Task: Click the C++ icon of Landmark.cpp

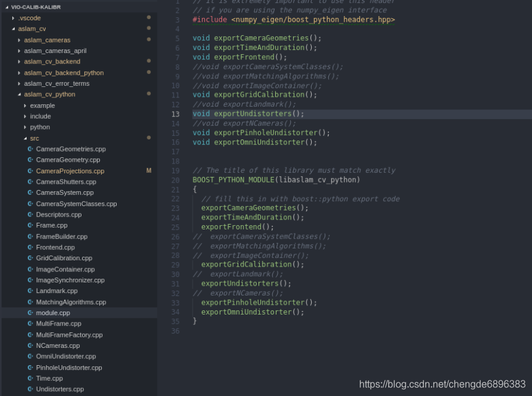Action: tap(30, 291)
